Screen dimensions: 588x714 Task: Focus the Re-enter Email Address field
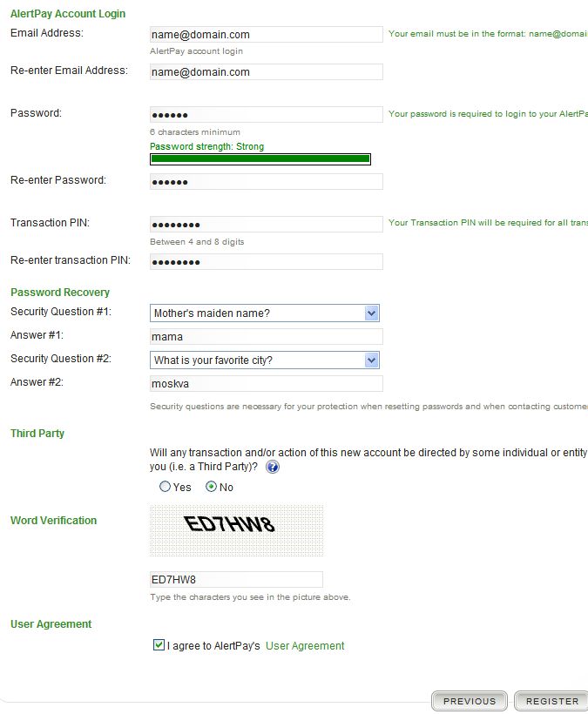266,72
